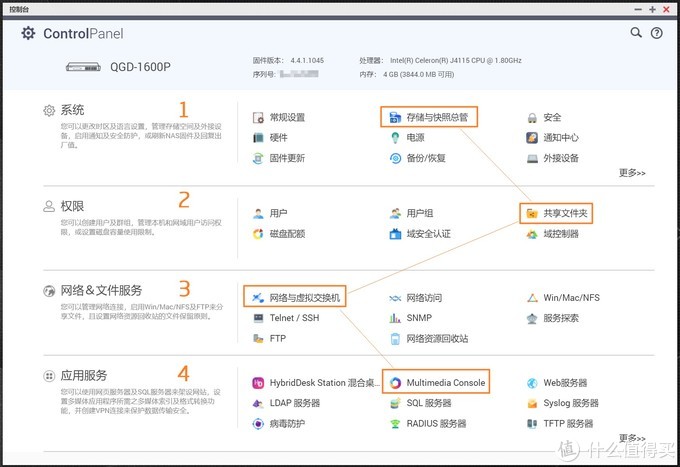Open 病毒防护 antivirus icon
The width and height of the screenshot is (680, 467).
pos(258,424)
